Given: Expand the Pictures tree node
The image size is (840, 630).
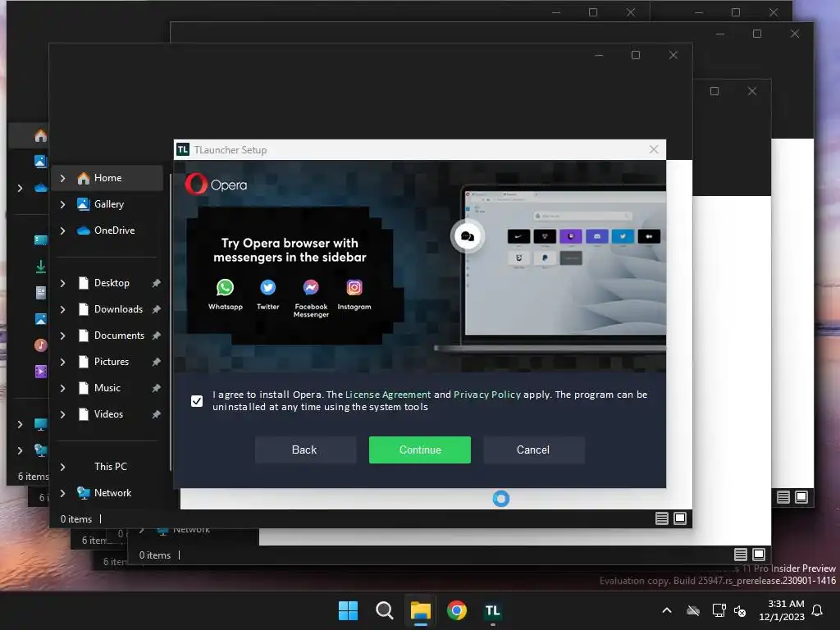Looking at the screenshot, I should pos(62,362).
